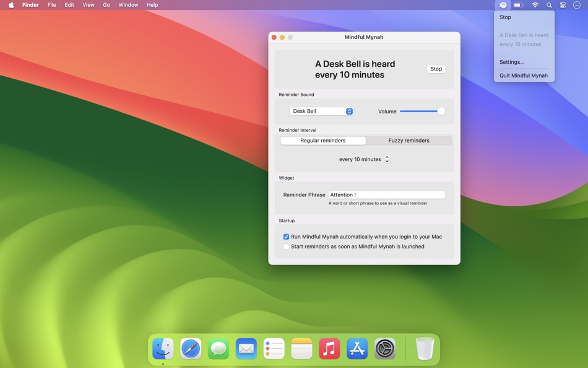This screenshot has height=368, width=588.
Task: Open Reminders app in the Dock
Action: tap(274, 348)
